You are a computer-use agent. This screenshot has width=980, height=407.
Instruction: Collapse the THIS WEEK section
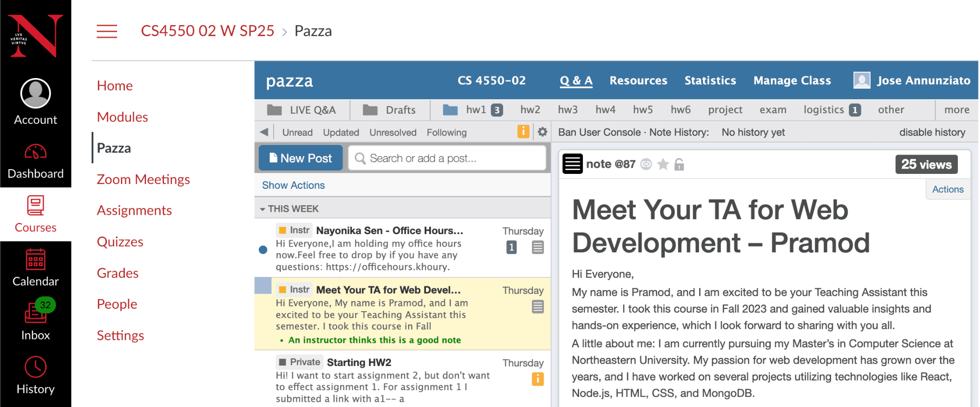289,209
